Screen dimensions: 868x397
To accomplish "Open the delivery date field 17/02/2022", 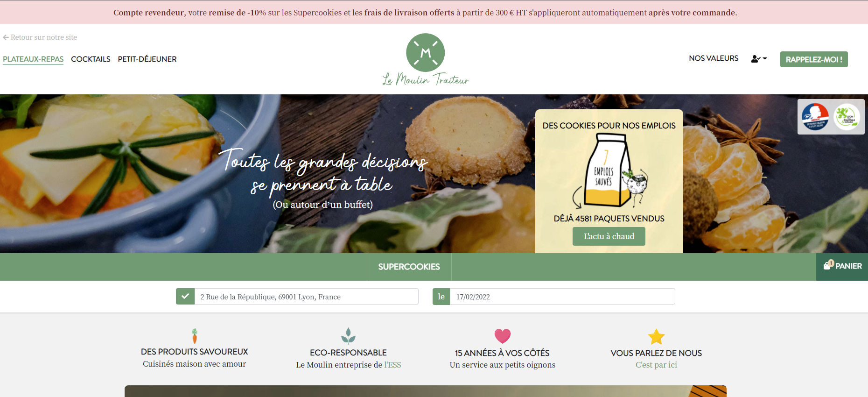I will [562, 297].
